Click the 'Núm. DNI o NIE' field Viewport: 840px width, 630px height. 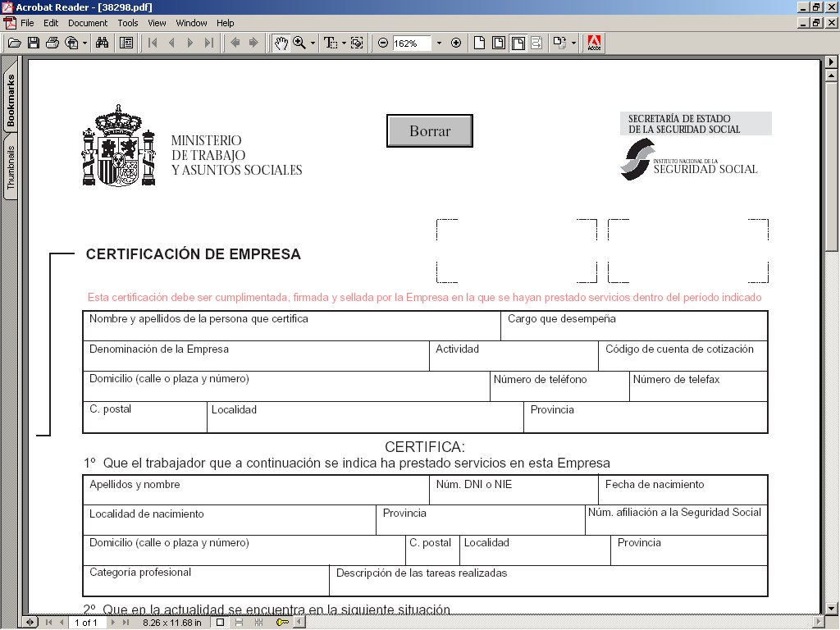point(514,490)
